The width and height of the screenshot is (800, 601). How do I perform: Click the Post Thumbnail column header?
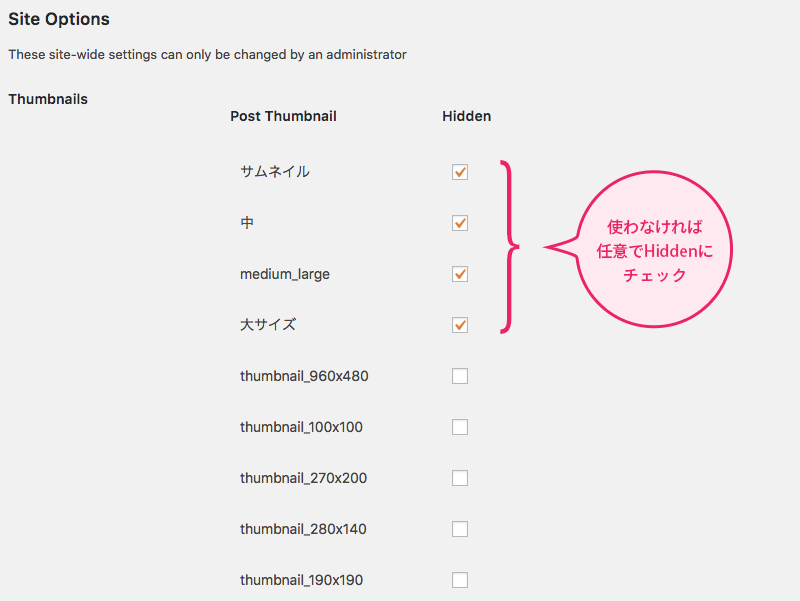click(283, 116)
